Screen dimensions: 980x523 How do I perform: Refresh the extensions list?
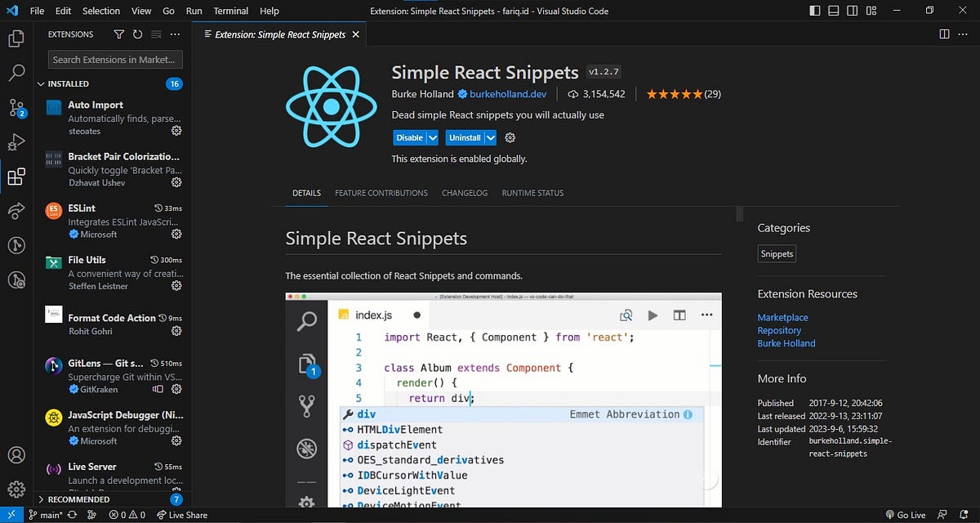click(x=137, y=34)
